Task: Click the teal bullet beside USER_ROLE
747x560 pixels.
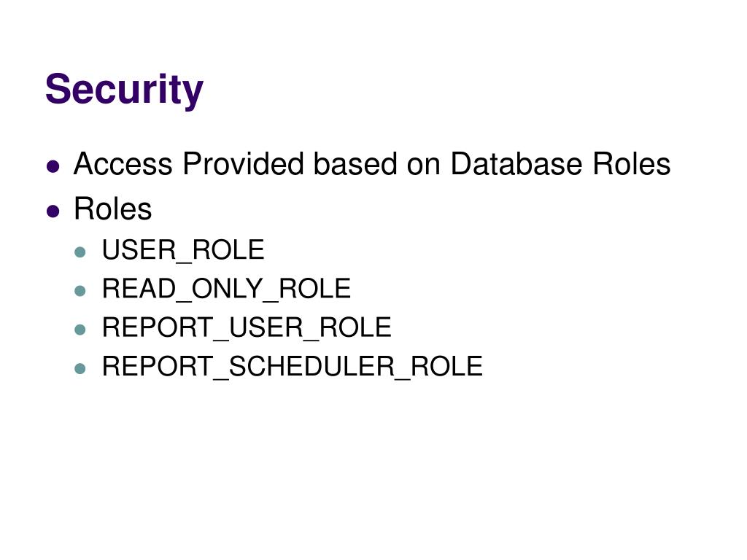Action: click(80, 252)
